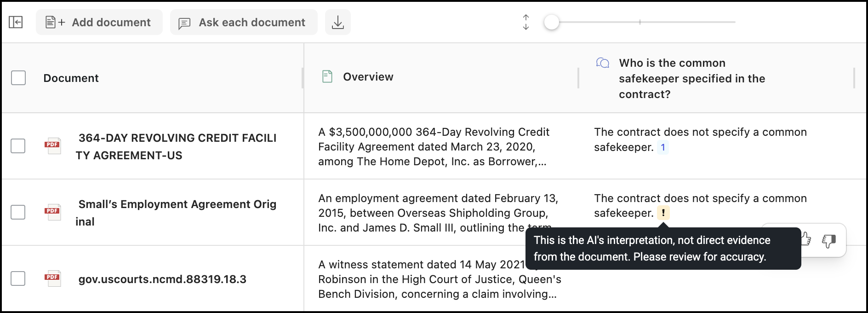Click the thumbs down feedback icon
868x313 pixels.
(828, 240)
